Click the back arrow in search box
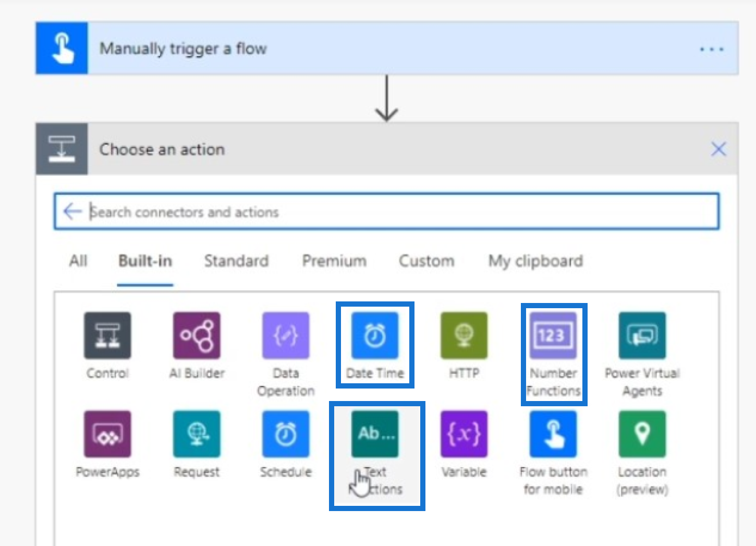Screen dimensions: 756x546 coord(72,211)
